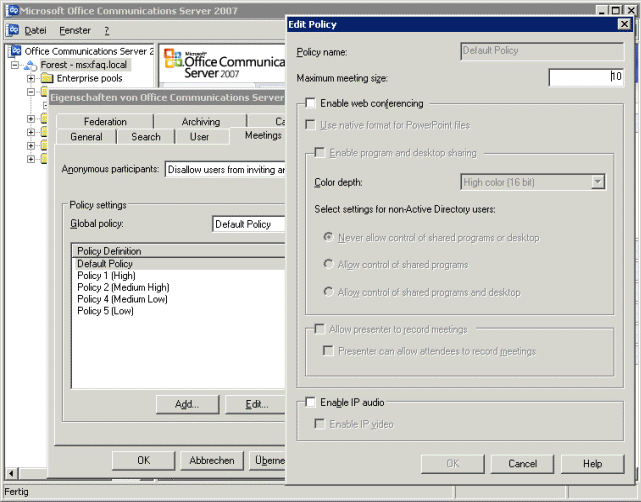Open the Anonymous participants dropdown
The width and height of the screenshot is (641, 502).
point(225,169)
